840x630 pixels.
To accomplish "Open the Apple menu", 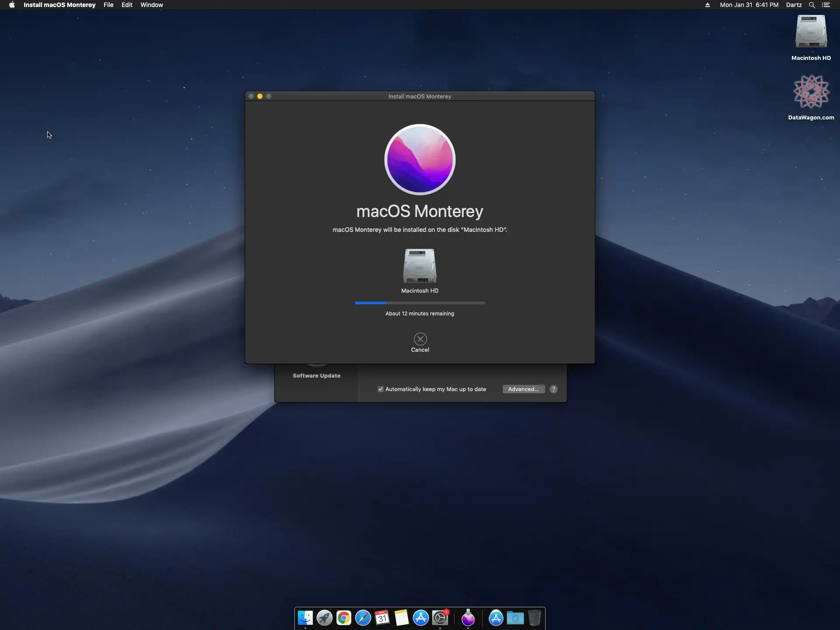I will click(12, 5).
